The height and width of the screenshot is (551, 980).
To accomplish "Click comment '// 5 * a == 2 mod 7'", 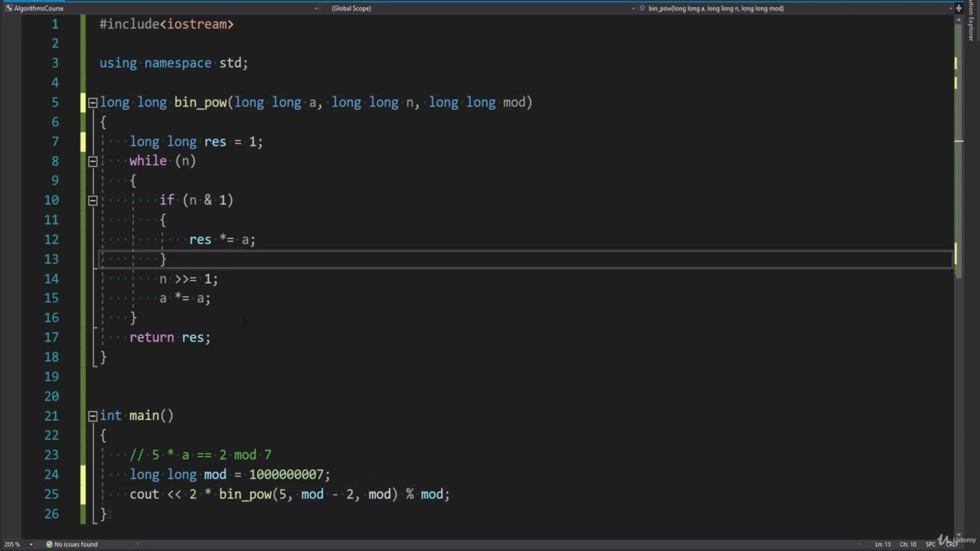I will pyautogui.click(x=201, y=455).
